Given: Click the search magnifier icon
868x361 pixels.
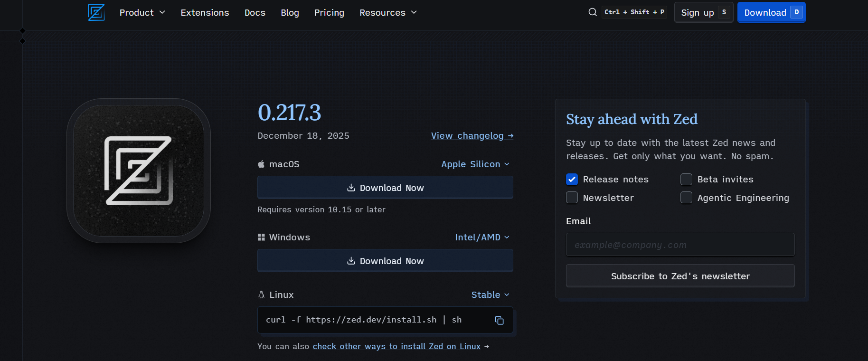Looking at the screenshot, I should (593, 12).
